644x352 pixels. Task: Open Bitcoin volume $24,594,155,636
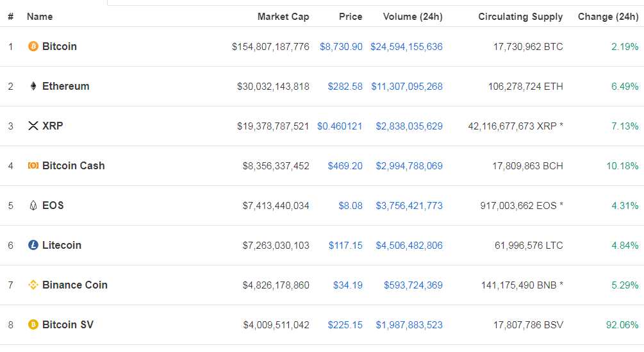407,47
